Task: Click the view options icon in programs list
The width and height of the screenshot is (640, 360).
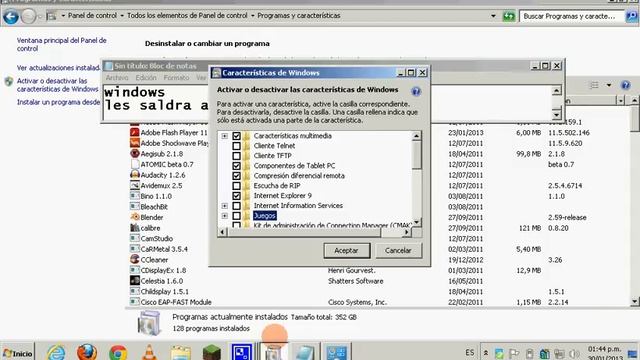Action: (595, 85)
